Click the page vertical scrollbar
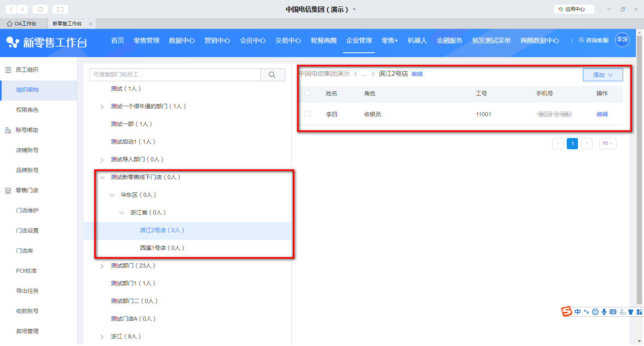 click(639, 169)
